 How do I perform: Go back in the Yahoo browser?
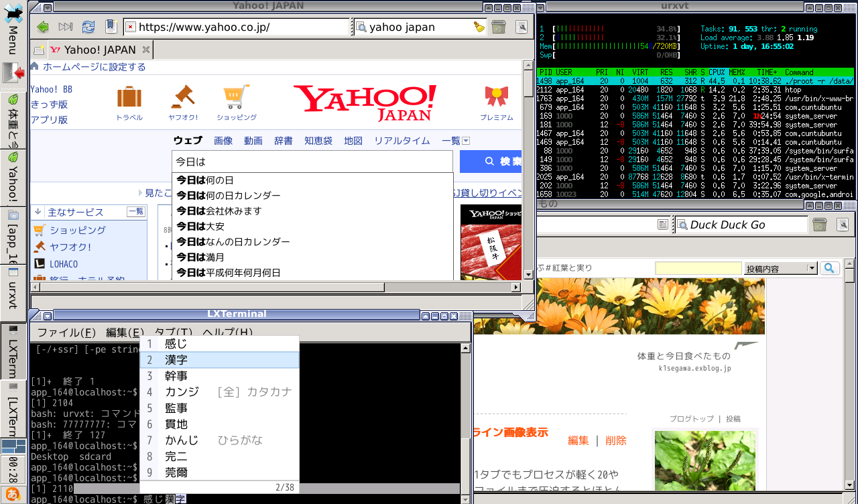[44, 27]
